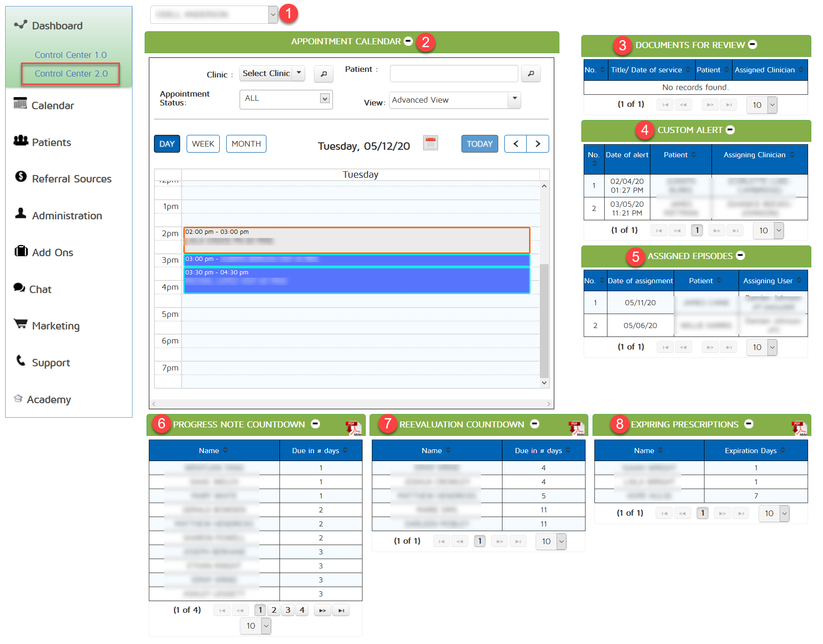Minimize the Custom Alert panel
823x644 pixels.
731,130
